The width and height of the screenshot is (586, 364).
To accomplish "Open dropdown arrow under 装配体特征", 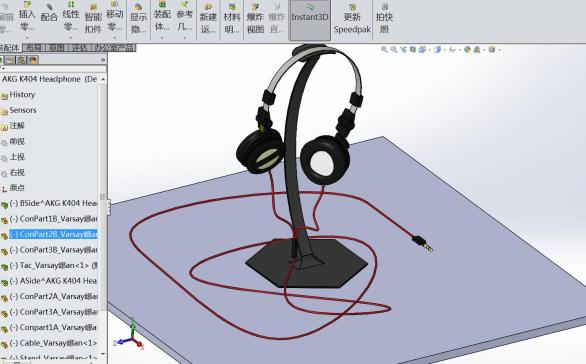I will (162, 37).
